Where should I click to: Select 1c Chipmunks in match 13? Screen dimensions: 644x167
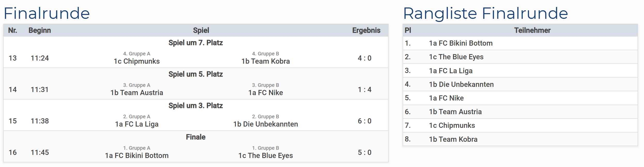137,61
